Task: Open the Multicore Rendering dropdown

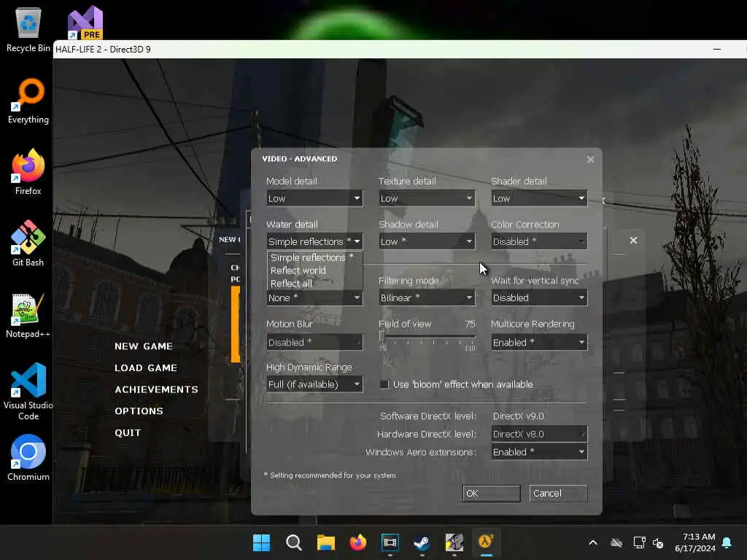Action: point(539,343)
